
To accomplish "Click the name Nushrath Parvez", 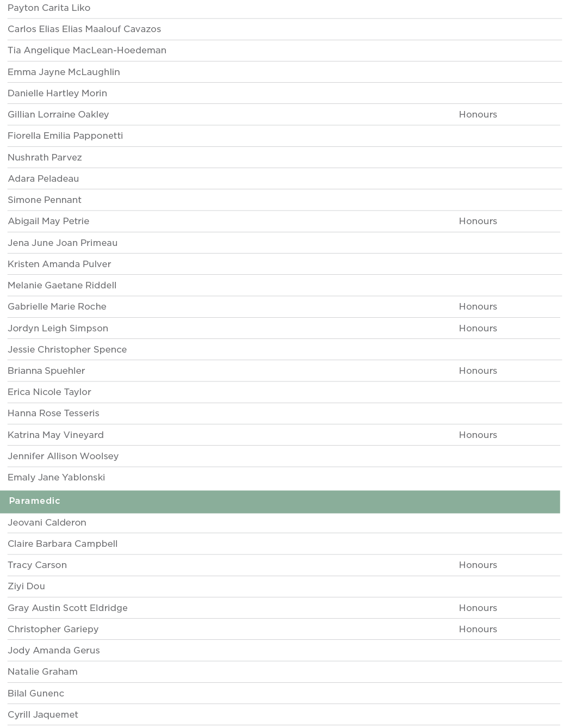I will point(45,157).
